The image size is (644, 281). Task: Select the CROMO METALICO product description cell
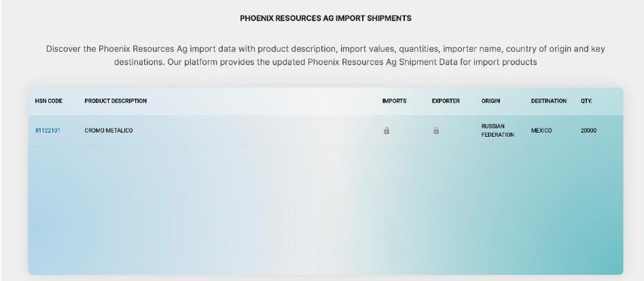coord(109,131)
